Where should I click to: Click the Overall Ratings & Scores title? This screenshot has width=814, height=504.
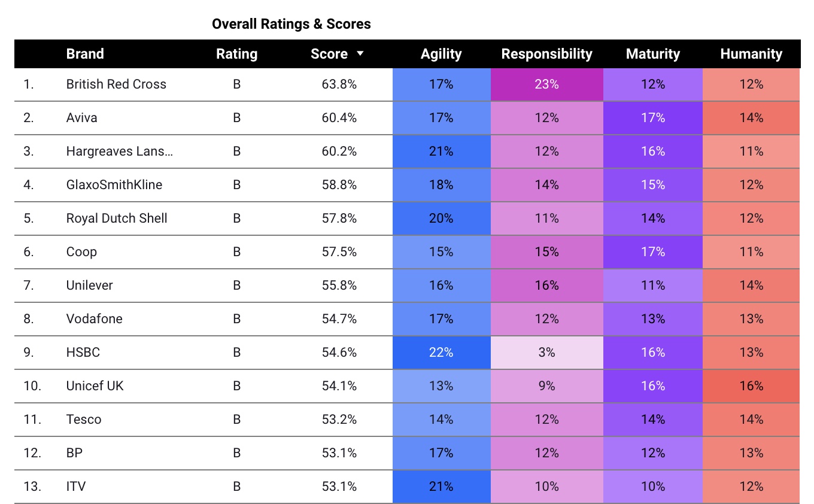click(x=291, y=24)
